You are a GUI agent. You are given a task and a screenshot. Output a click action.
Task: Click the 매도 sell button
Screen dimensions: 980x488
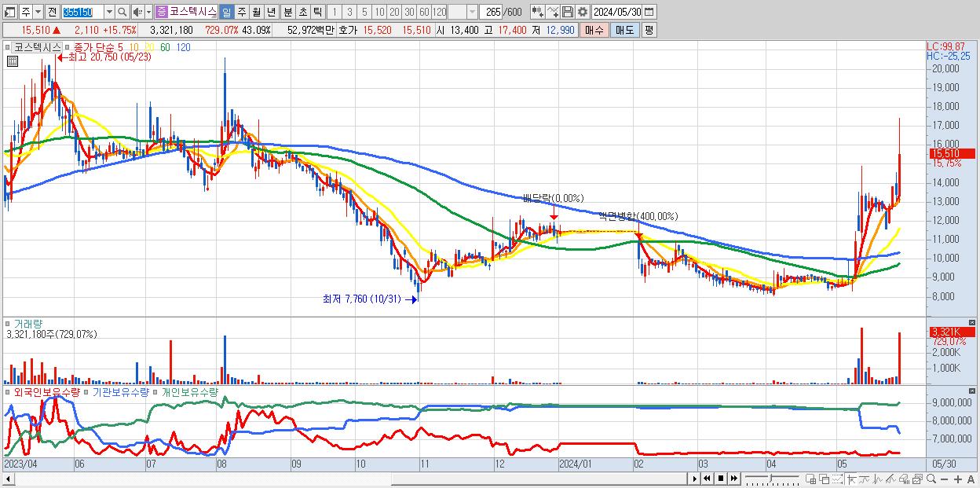(625, 30)
